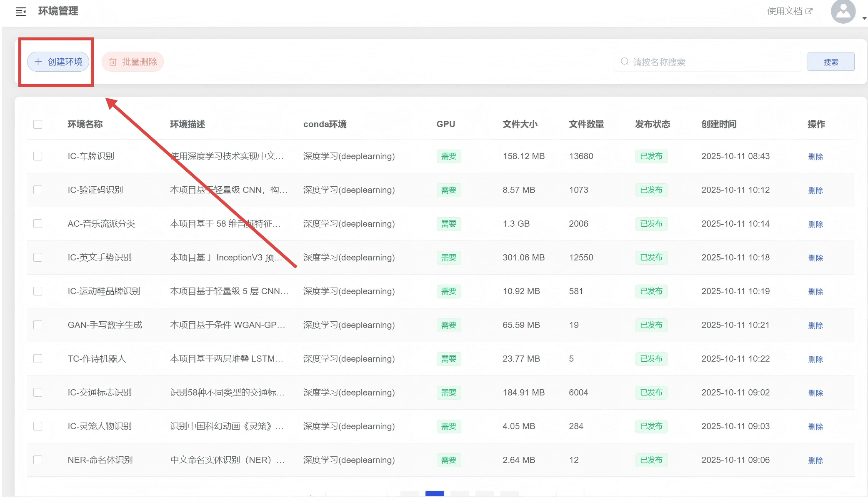Viewport: 868px width, 503px height.
Task: Delete the IC-验证码识别 environment
Action: 815,190
